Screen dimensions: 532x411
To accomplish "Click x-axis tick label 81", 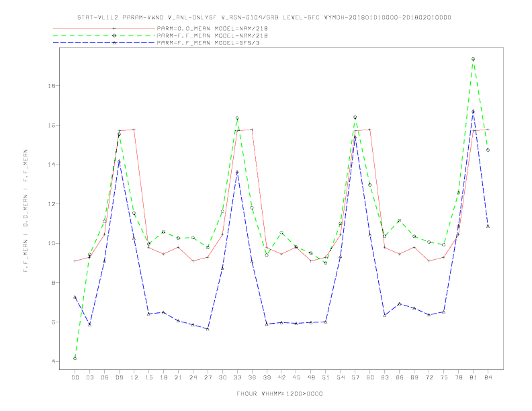I will (x=474, y=377).
